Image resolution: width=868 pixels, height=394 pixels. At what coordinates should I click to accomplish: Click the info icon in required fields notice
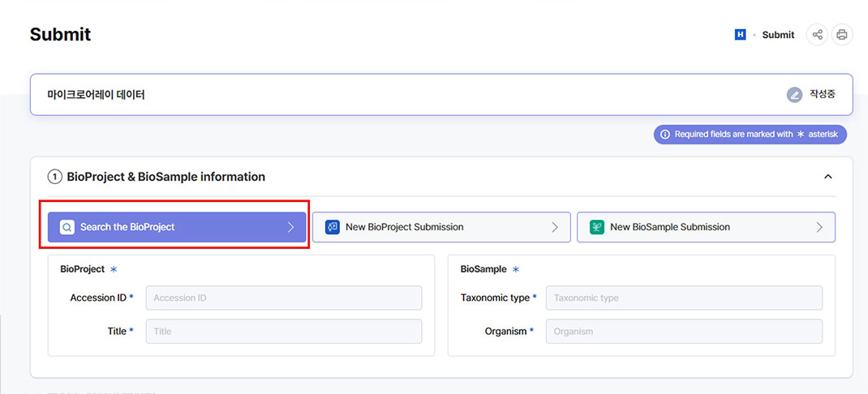(x=664, y=135)
